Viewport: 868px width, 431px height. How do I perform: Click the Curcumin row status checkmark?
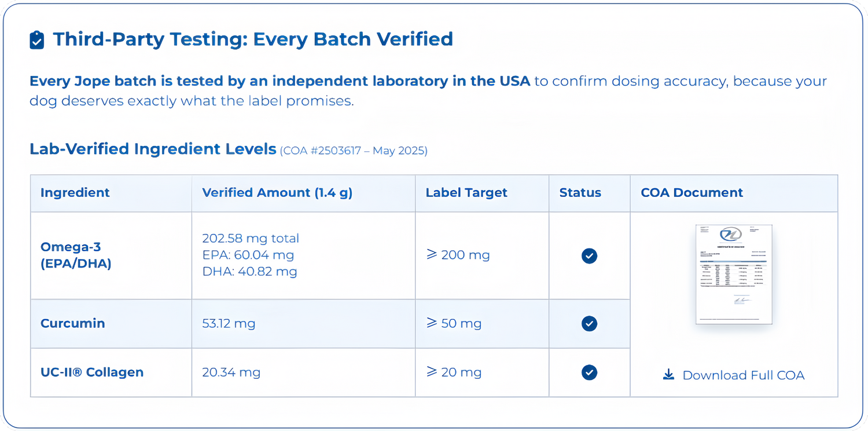(x=589, y=323)
